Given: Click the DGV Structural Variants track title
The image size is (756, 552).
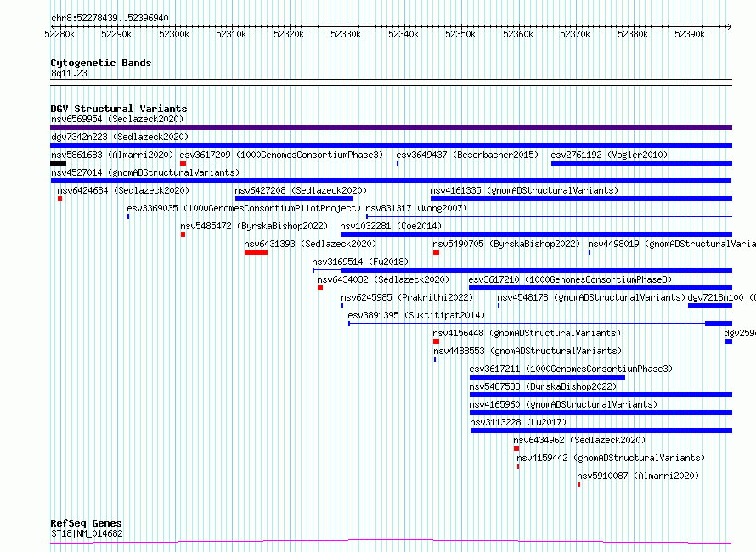Looking at the screenshot, I should click(119, 109).
